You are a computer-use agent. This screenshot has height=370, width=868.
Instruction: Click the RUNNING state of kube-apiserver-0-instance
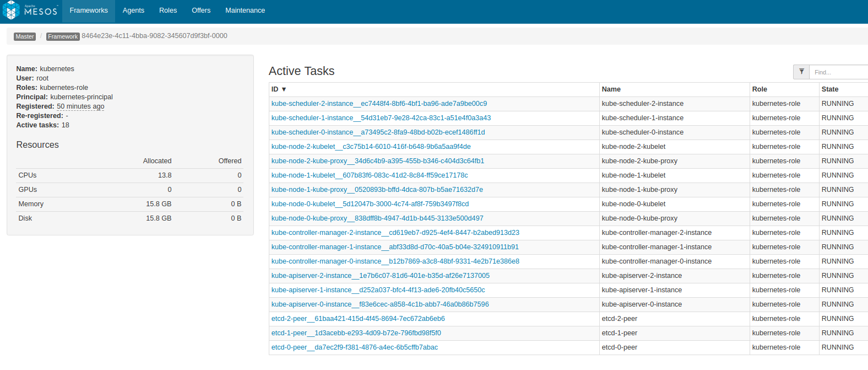(x=838, y=304)
